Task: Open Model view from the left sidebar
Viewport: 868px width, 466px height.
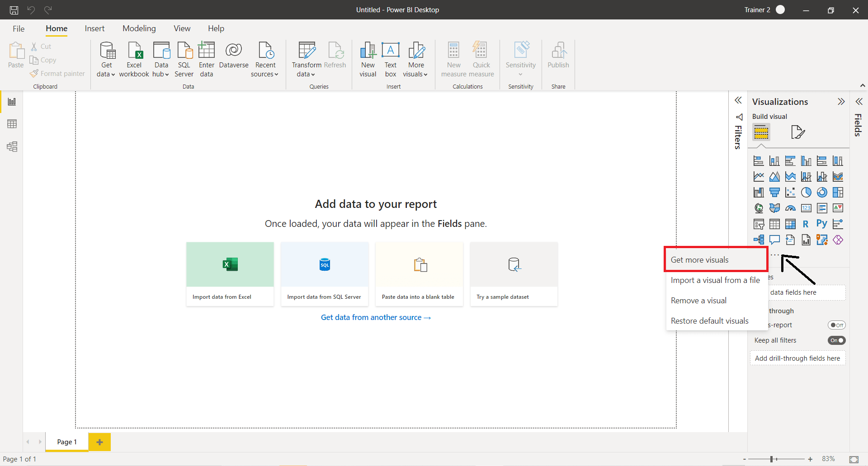Action: coord(12,146)
